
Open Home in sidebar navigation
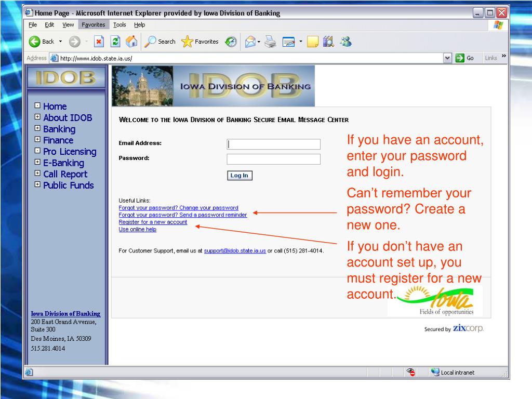[x=55, y=106]
